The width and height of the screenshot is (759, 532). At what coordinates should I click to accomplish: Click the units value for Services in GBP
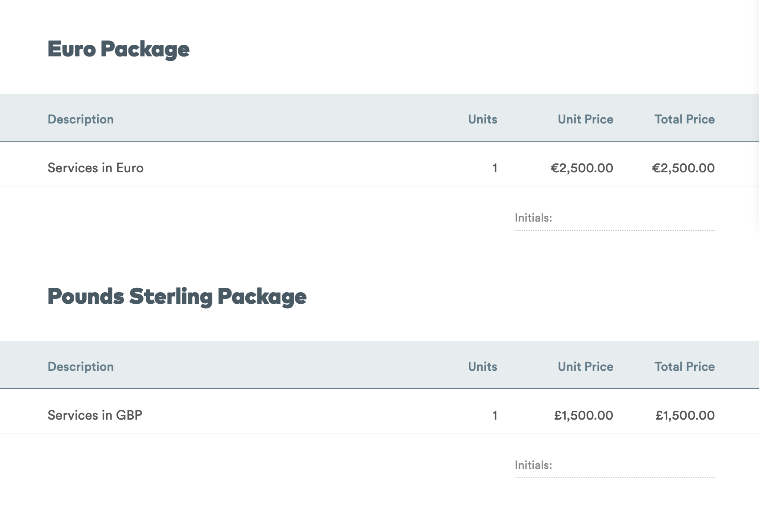click(495, 416)
